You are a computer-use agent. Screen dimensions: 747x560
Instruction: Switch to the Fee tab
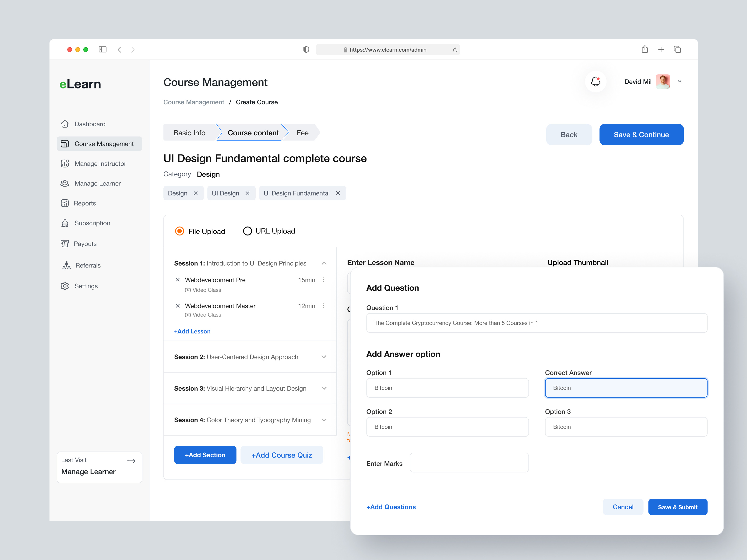point(302,133)
